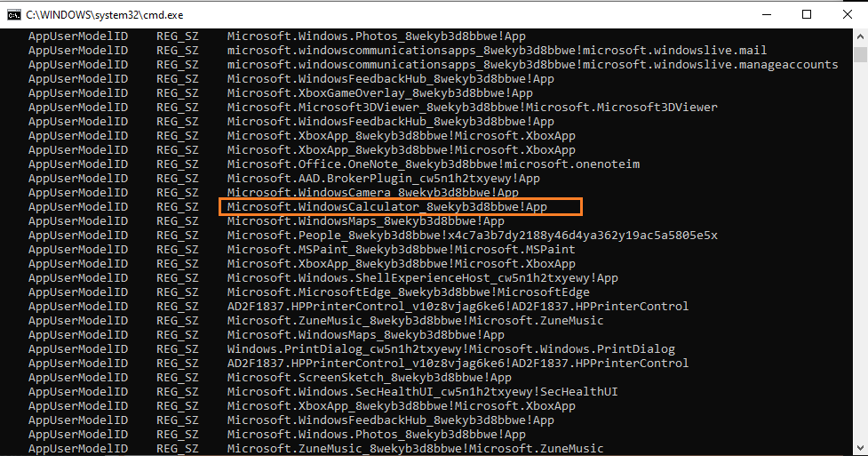Click AppUserModelID in the Microsoft3DViewer row

click(78, 108)
